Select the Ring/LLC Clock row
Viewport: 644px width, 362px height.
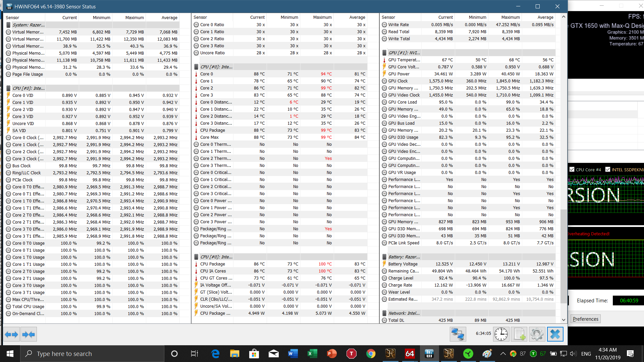92,173
